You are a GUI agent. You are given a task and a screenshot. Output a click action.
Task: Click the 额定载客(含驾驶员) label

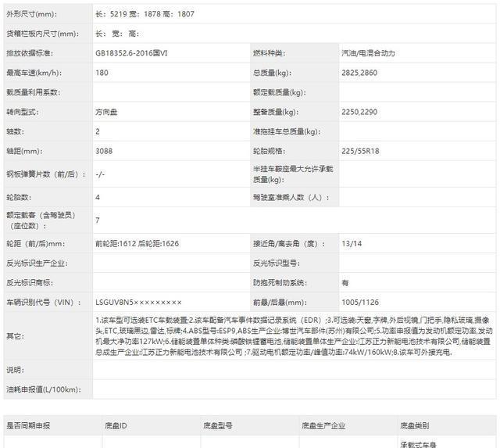point(41,220)
